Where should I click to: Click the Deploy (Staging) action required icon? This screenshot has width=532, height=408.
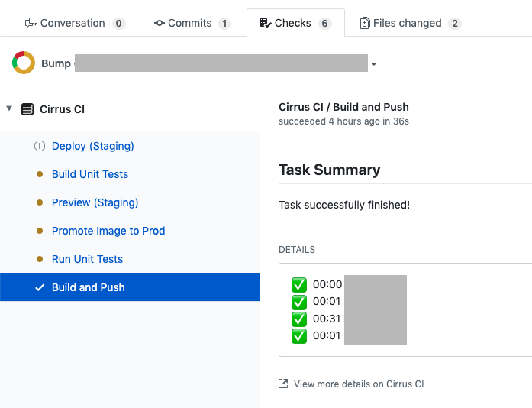click(40, 146)
